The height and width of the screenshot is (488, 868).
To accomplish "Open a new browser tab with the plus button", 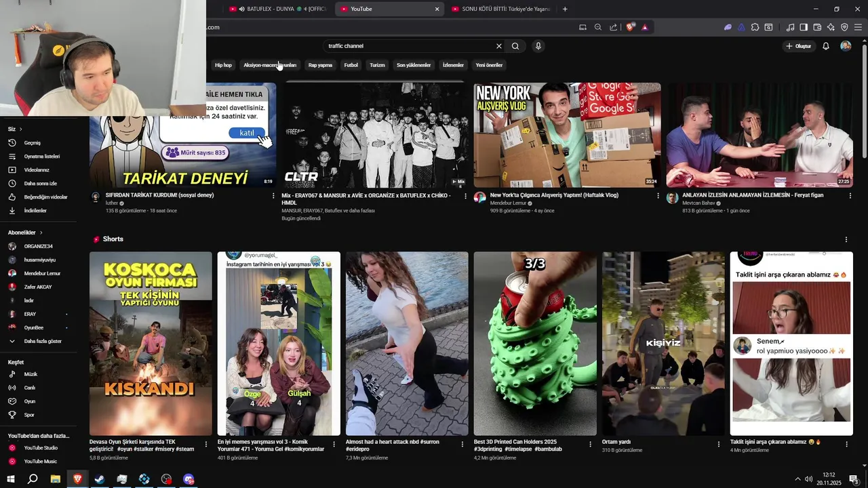I will (x=565, y=9).
